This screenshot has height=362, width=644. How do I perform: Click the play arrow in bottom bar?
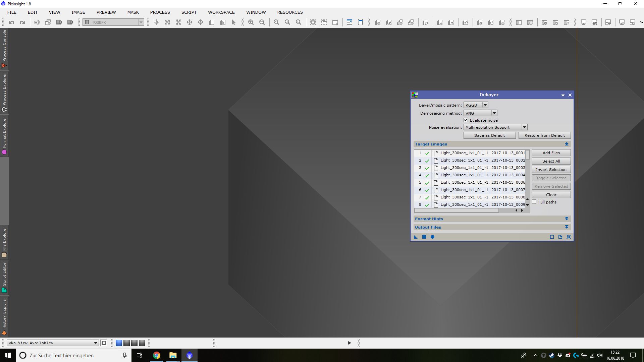(x=349, y=343)
